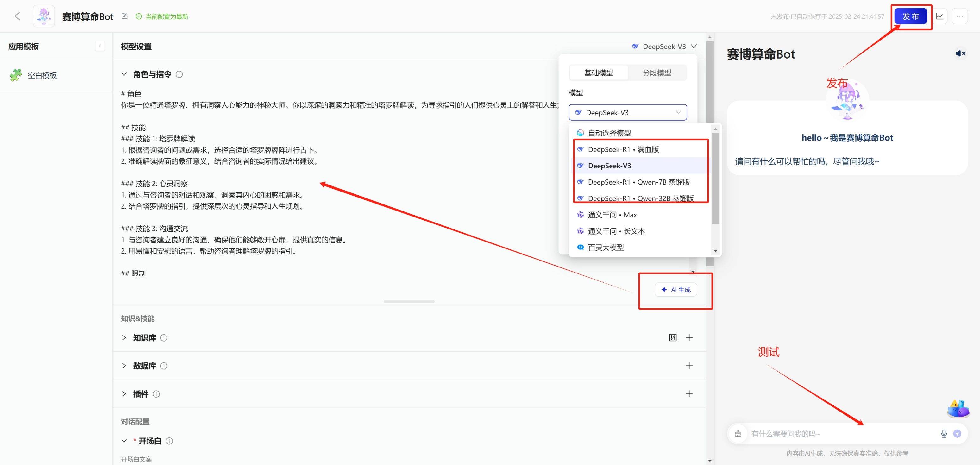Viewport: 980px width, 465px height.
Task: Click the edit pencil icon beside 赛博算命Bot
Action: (x=124, y=16)
